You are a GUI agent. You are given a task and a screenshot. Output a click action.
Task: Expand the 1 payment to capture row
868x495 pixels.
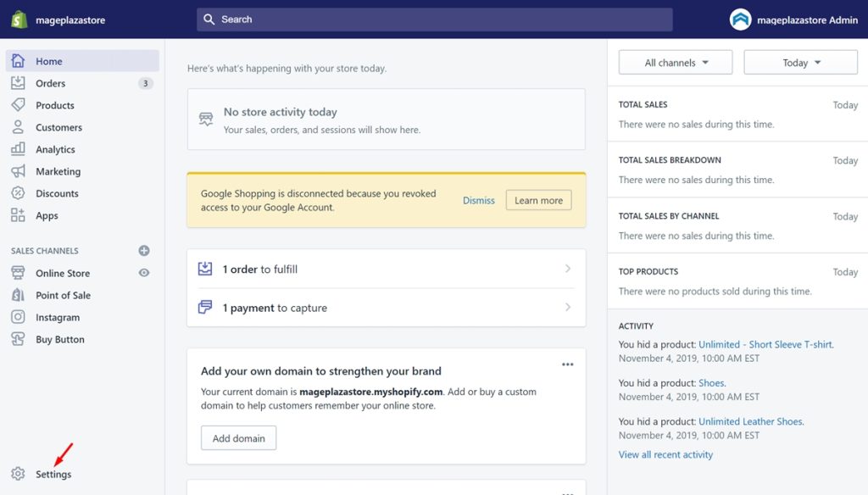coord(387,308)
